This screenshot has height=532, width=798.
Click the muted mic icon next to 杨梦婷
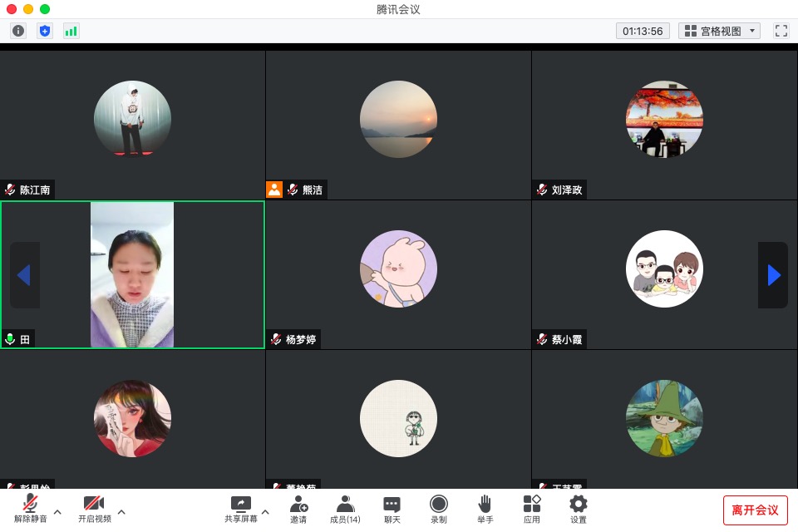(276, 339)
